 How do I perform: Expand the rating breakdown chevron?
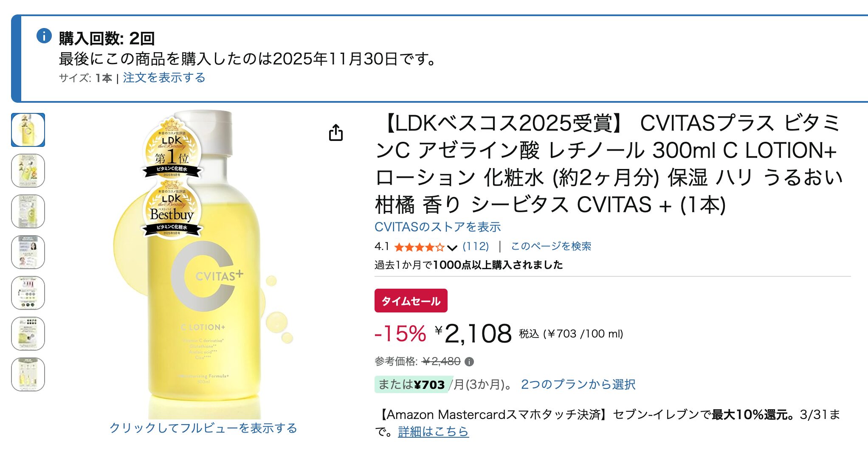coord(452,247)
